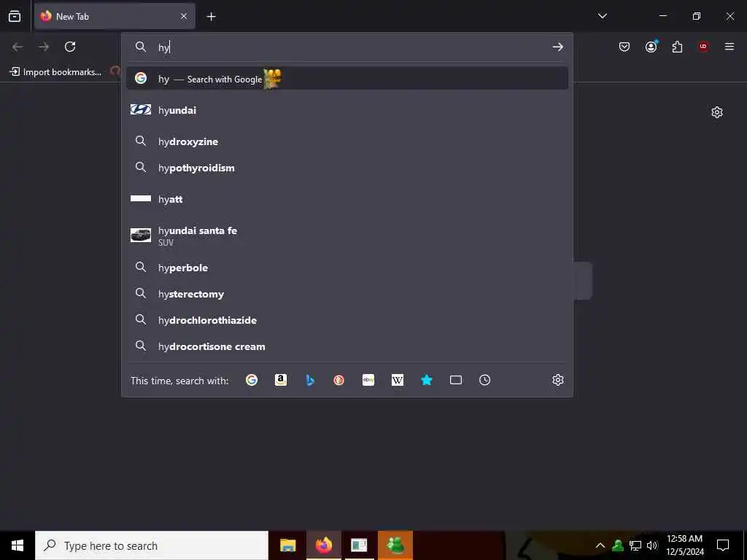This screenshot has width=747, height=560.
Task: Open a new tab with plus button
Action: coord(211,17)
